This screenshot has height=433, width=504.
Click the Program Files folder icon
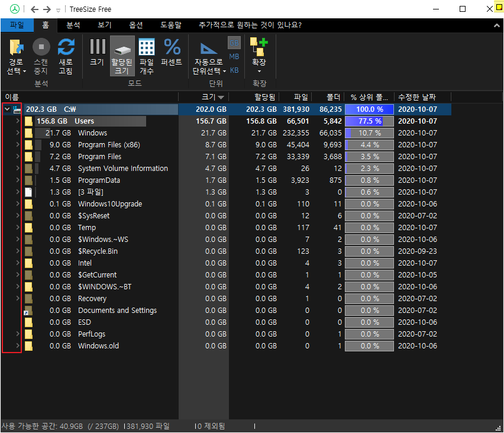tap(29, 157)
